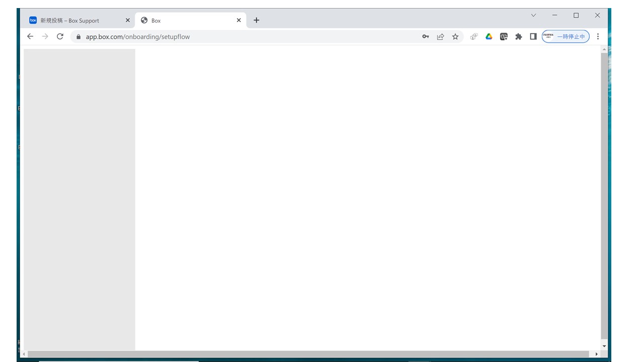Open the Google Drive extension icon
The width and height of the screenshot is (644, 362).
point(489,37)
